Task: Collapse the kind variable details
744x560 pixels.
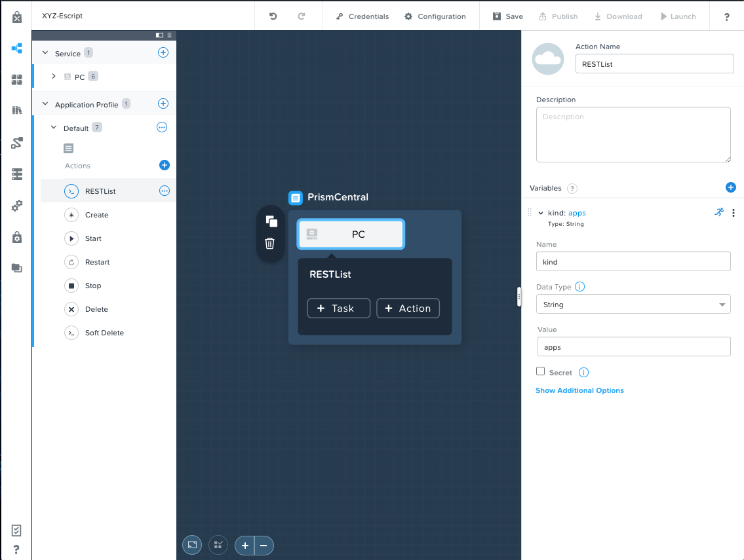Action: click(540, 213)
